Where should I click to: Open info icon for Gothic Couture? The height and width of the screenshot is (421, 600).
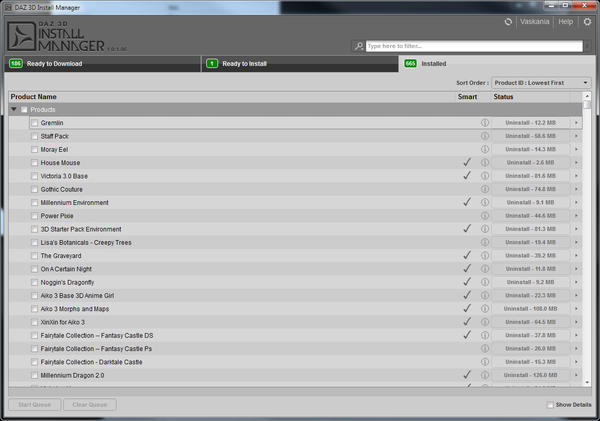click(485, 189)
